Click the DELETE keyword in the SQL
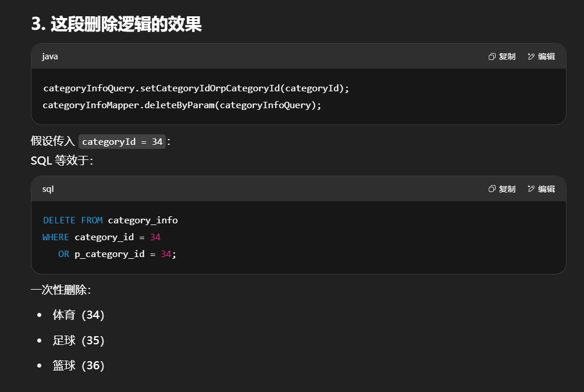584x392 pixels. coord(59,220)
